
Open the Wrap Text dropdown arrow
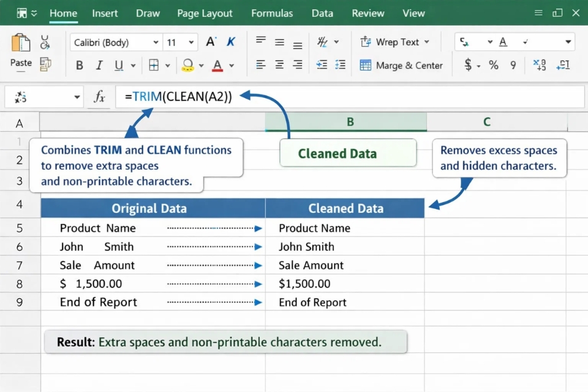coord(427,42)
